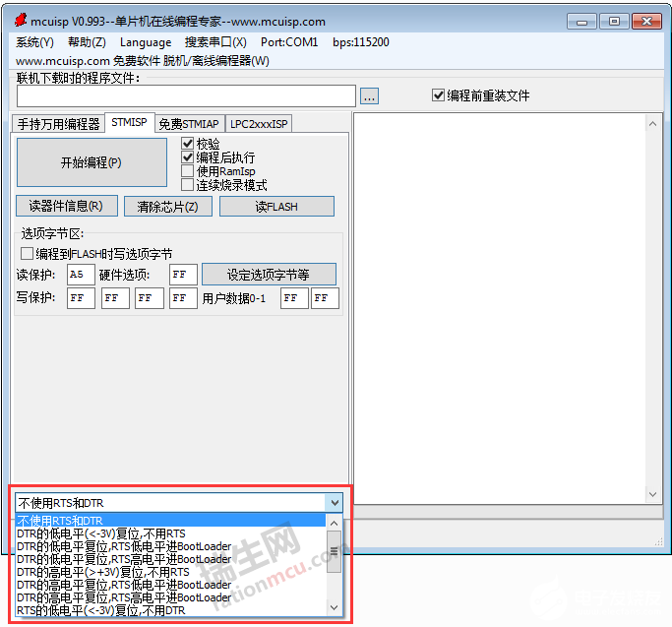Click the 开始编程(P) button

(92, 162)
